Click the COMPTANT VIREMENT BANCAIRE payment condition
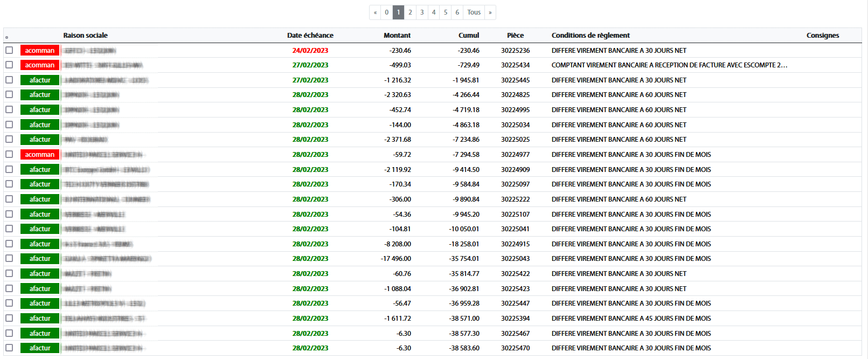 (x=670, y=65)
